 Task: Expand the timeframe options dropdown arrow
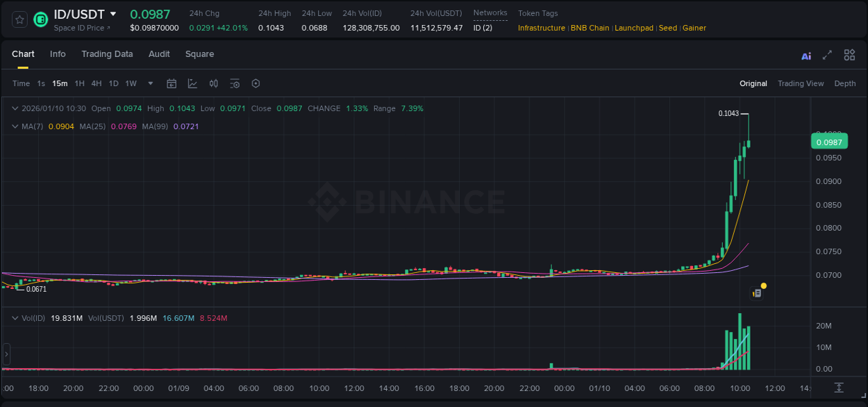point(149,83)
